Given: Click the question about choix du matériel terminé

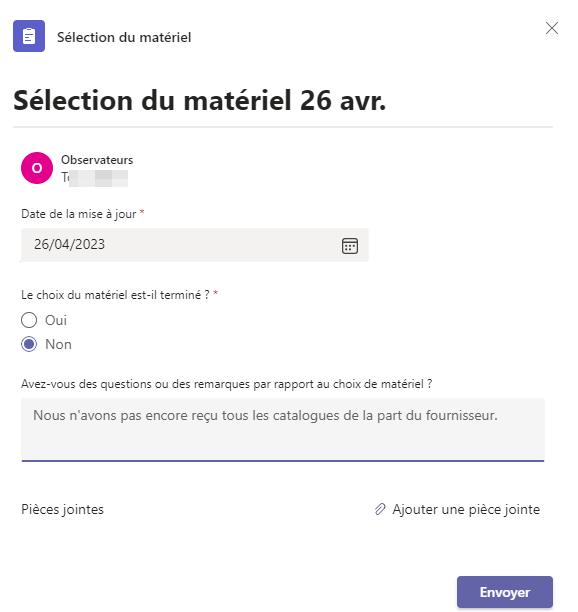Looking at the screenshot, I should coord(115,295).
